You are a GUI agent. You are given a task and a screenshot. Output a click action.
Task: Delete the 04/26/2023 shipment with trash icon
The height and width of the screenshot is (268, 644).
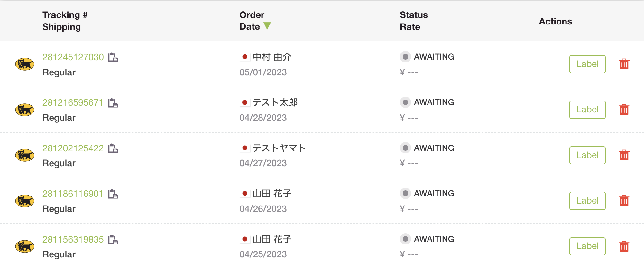[624, 201]
